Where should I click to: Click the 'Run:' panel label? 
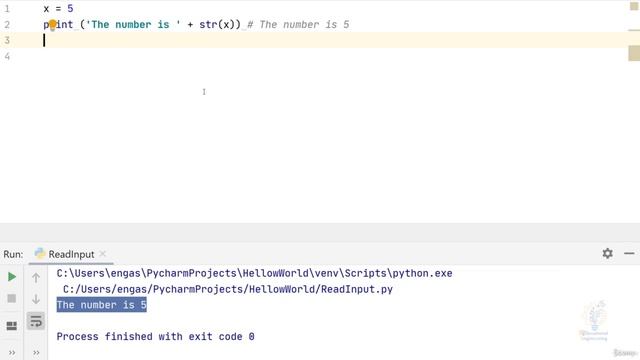coord(13,254)
